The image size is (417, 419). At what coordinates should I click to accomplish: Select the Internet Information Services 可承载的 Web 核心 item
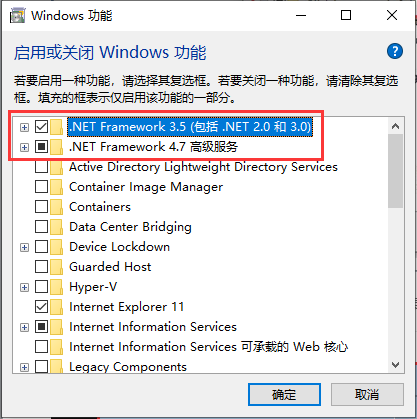[x=209, y=347]
